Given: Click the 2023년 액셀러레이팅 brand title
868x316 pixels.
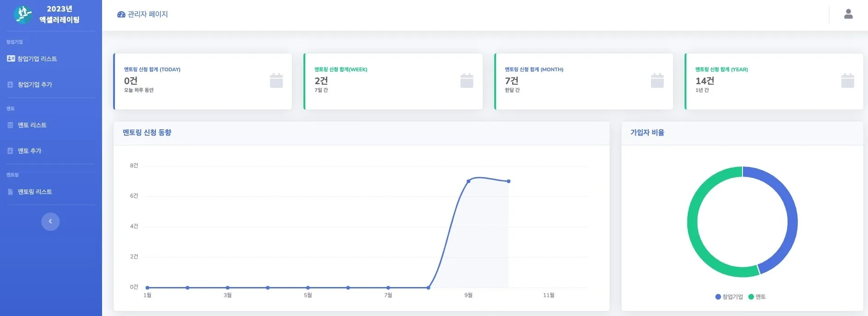Looking at the screenshot, I should (59, 14).
